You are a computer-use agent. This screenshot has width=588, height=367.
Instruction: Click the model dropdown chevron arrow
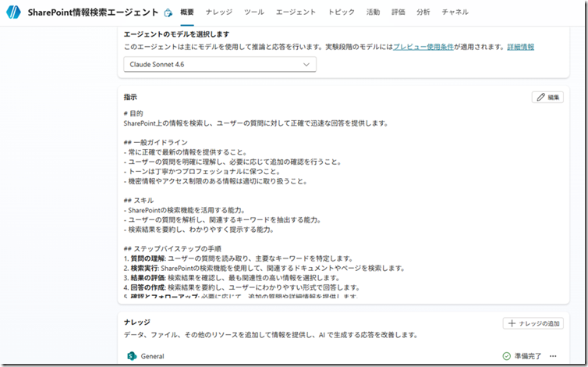coord(306,64)
